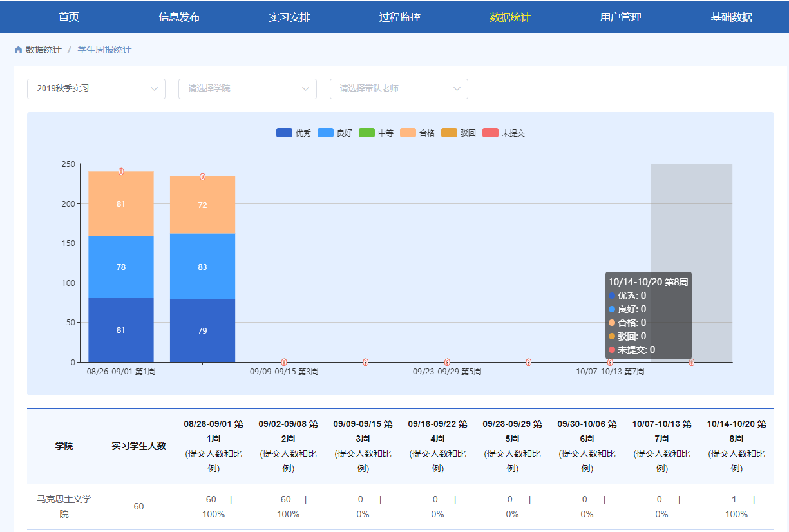The width and height of the screenshot is (789, 532).
Task: Click x-axis label 10/07-10/13 第7周
Action: tap(610, 372)
